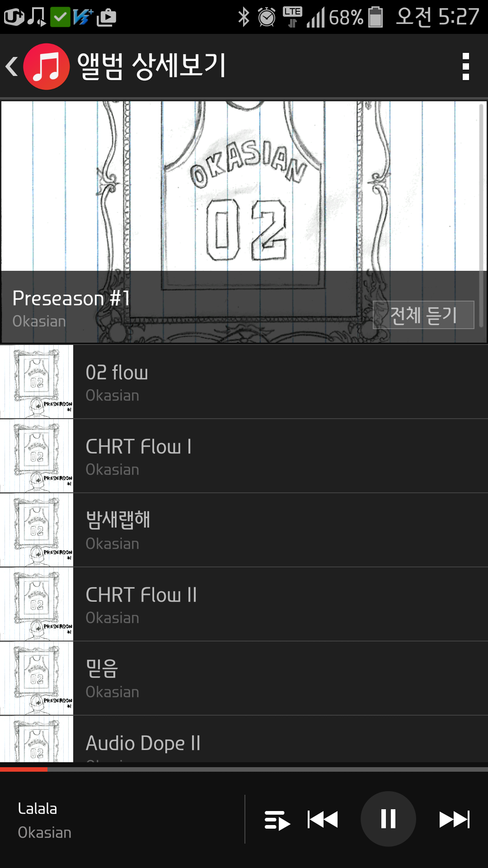Viewport: 488px width, 868px height.
Task: Go to the previous track
Action: (x=323, y=819)
